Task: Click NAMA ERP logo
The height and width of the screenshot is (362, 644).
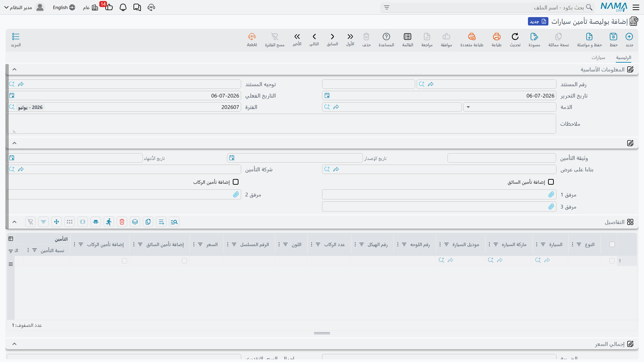Action: click(614, 7)
